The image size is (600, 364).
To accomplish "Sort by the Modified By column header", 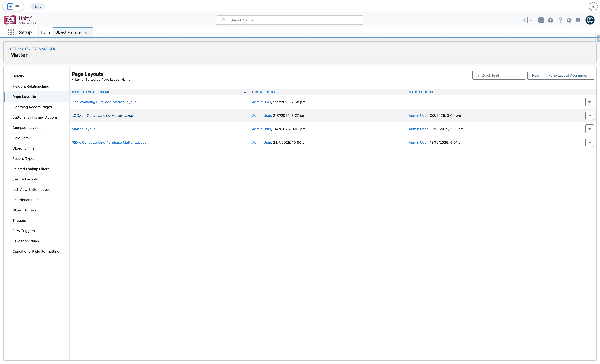I will (x=421, y=92).
